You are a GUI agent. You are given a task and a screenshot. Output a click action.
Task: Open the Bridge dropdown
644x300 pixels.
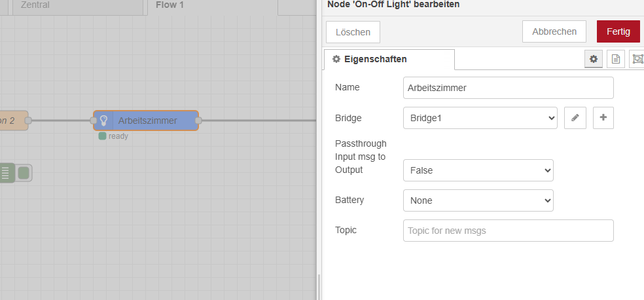coord(480,118)
